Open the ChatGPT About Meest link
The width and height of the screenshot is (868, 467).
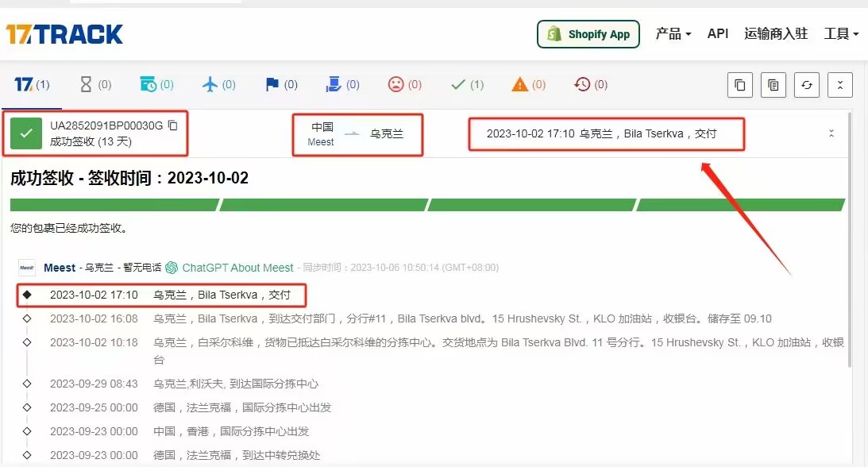pyautogui.click(x=237, y=268)
